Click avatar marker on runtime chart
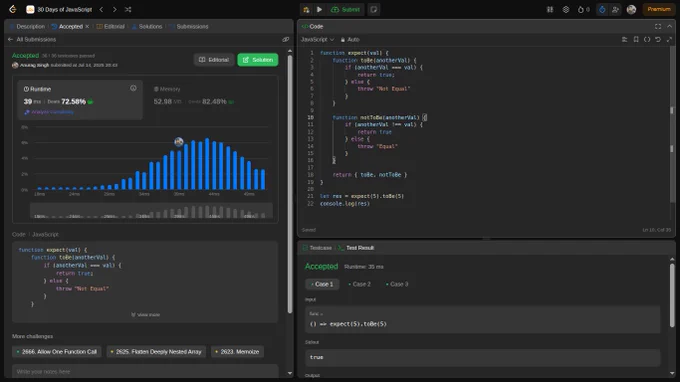This screenshot has height=382, width=680. (179, 141)
